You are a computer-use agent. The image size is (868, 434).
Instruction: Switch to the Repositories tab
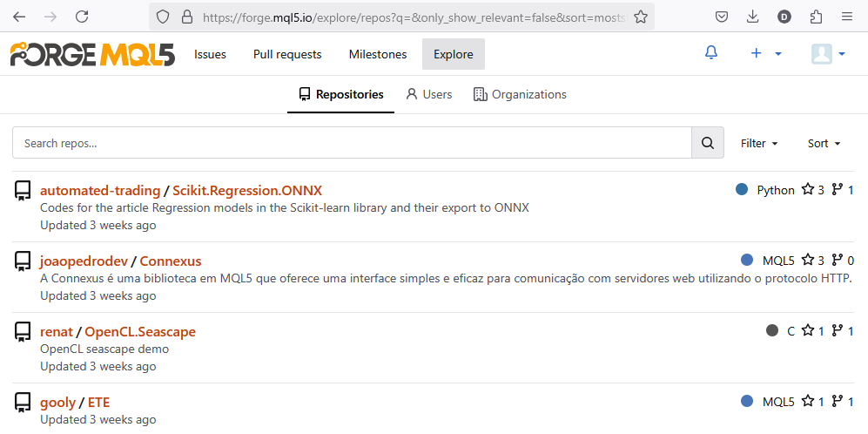[341, 94]
